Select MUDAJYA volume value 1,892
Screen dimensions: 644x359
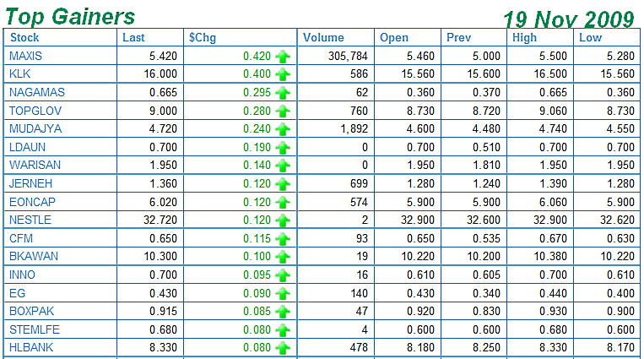pos(354,129)
